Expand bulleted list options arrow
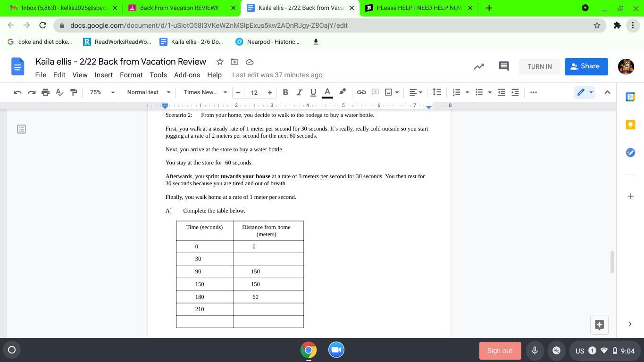 [x=490, y=92]
